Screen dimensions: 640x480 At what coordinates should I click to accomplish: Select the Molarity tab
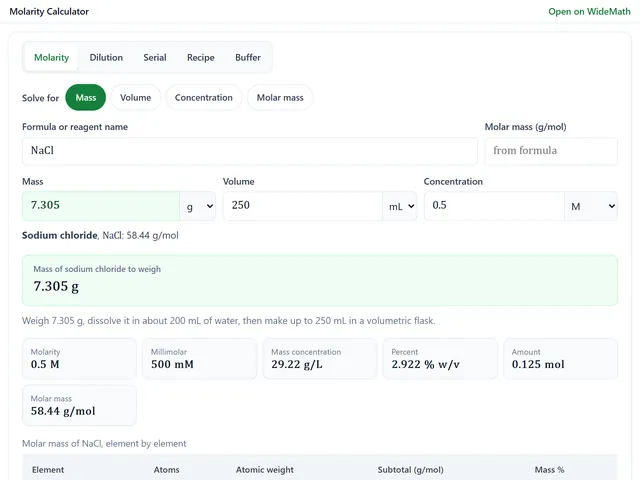(51, 58)
